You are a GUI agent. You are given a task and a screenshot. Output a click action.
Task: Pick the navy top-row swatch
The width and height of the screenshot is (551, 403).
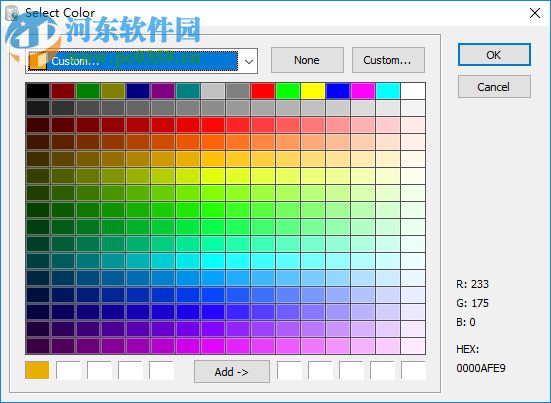(x=138, y=91)
